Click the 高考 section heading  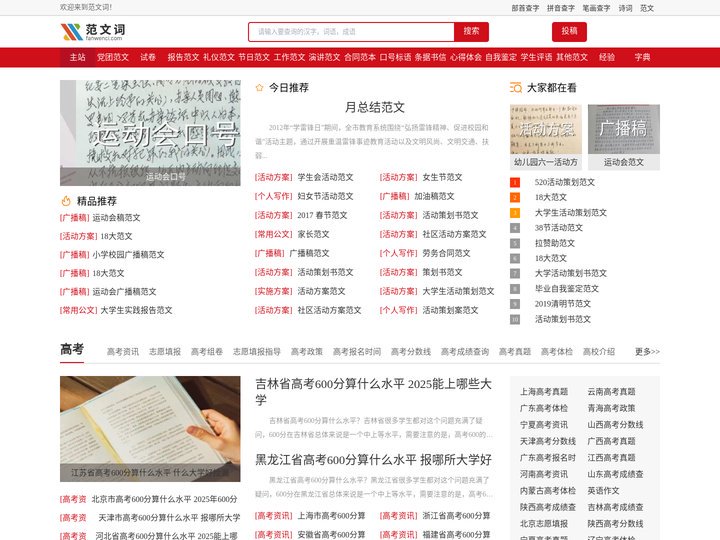pyautogui.click(x=72, y=349)
